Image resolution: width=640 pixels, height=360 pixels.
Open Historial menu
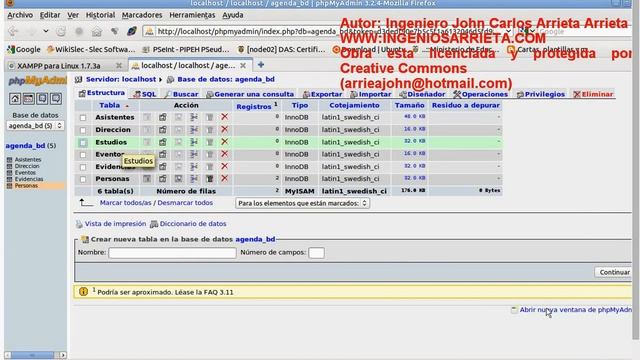coord(100,15)
